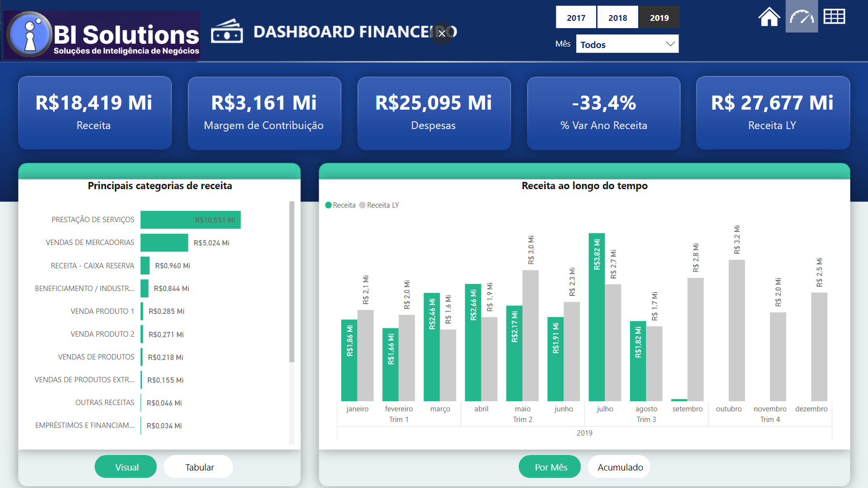Image resolution: width=868 pixels, height=488 pixels.
Task: Expand the month filter chevron
Action: tap(671, 44)
